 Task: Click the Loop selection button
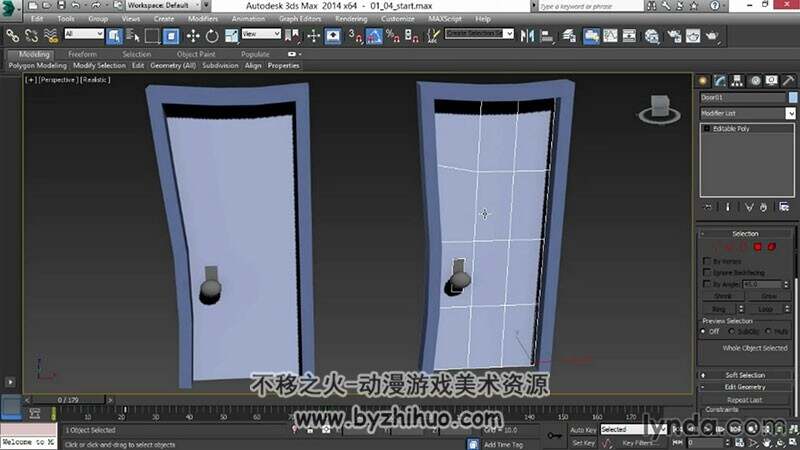765,309
